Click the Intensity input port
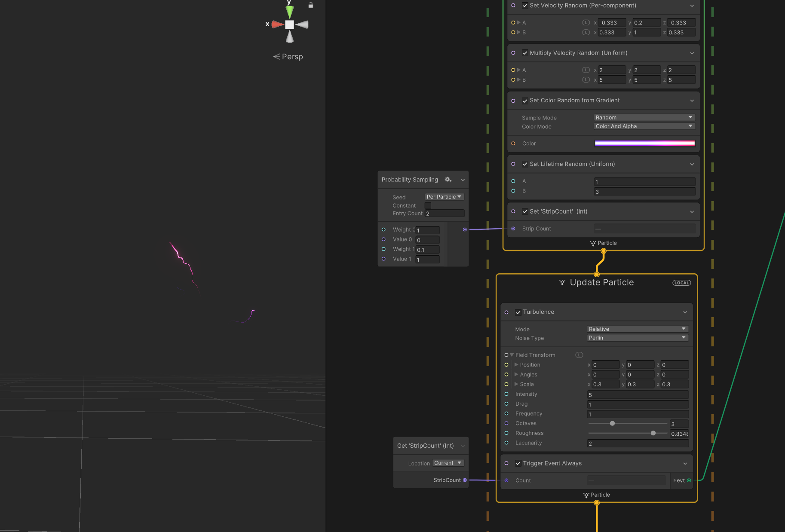The width and height of the screenshot is (785, 532). (x=506, y=394)
